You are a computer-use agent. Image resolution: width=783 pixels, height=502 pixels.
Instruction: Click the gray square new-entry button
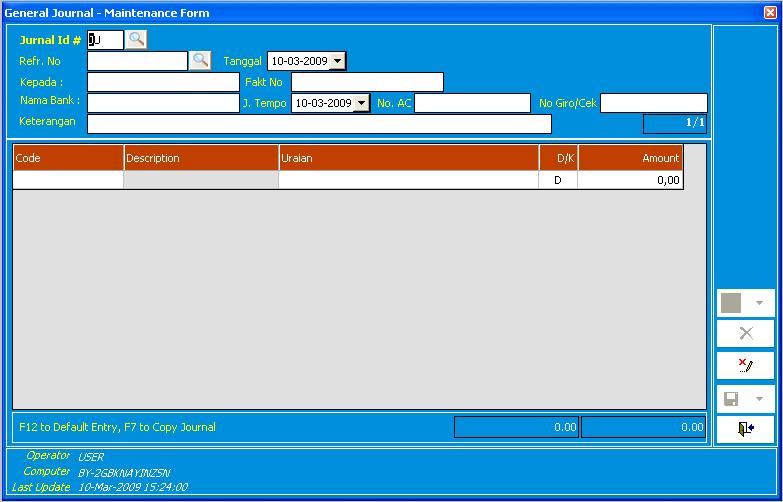click(732, 303)
